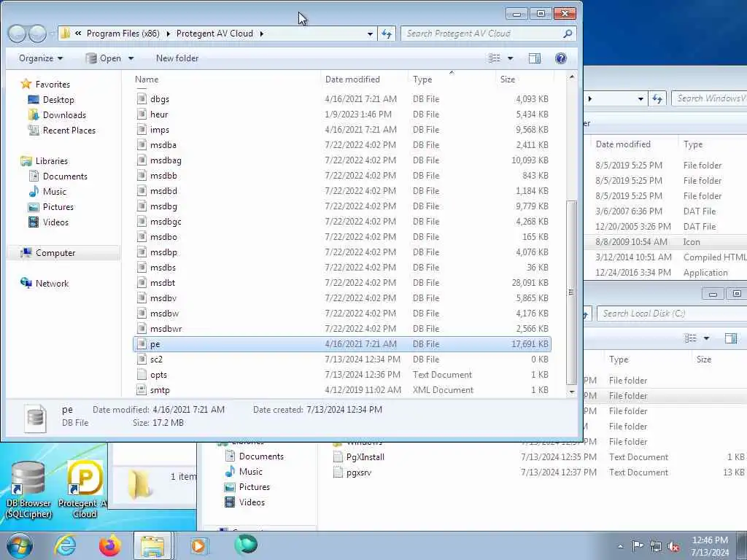Click the Music note icon in sidebar
The width and height of the screenshot is (747, 560).
click(34, 192)
